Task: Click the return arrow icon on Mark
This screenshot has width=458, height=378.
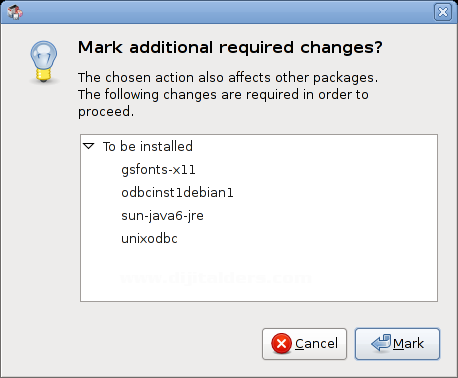Action: click(x=381, y=343)
